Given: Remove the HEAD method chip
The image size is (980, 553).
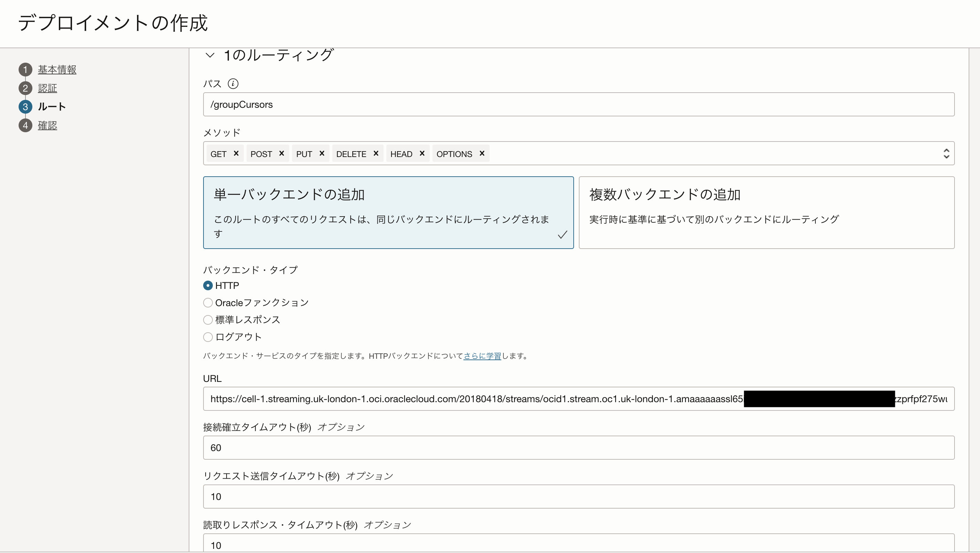Looking at the screenshot, I should point(422,153).
